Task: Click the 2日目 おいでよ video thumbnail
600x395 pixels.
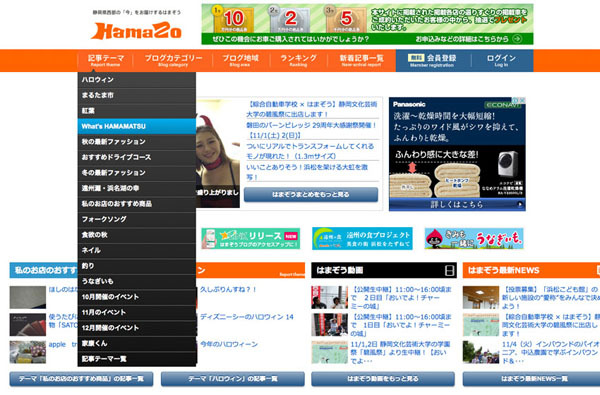Action: [329, 297]
